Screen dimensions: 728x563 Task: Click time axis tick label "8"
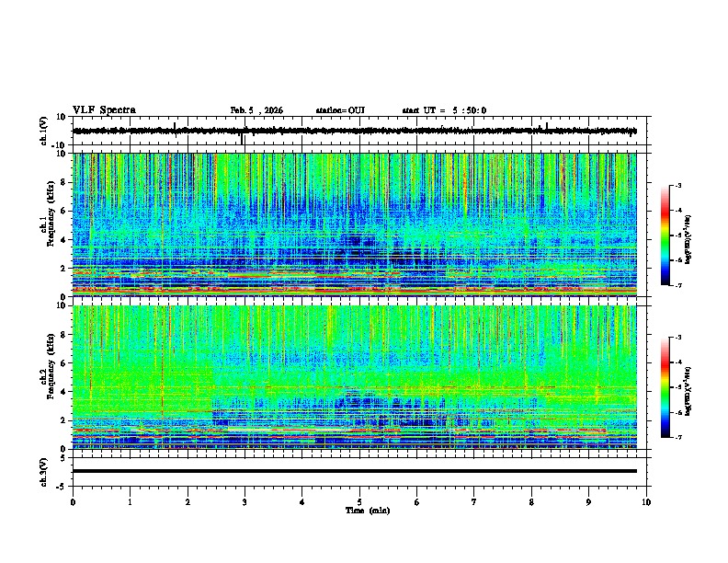tap(531, 502)
